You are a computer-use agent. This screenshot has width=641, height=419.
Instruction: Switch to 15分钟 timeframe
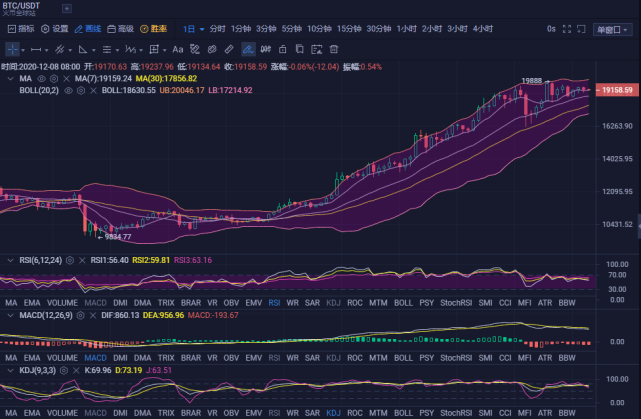(349, 29)
